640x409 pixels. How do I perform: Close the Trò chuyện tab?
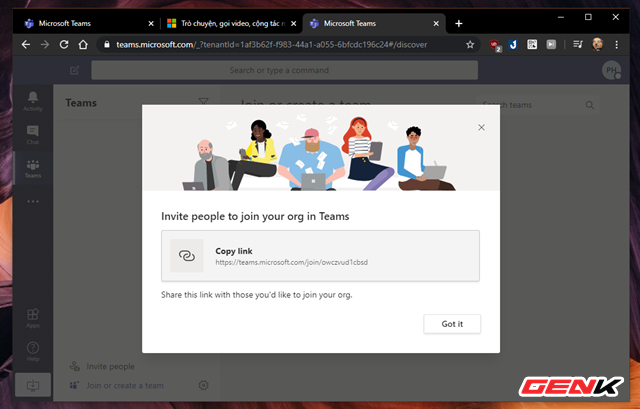coord(293,24)
